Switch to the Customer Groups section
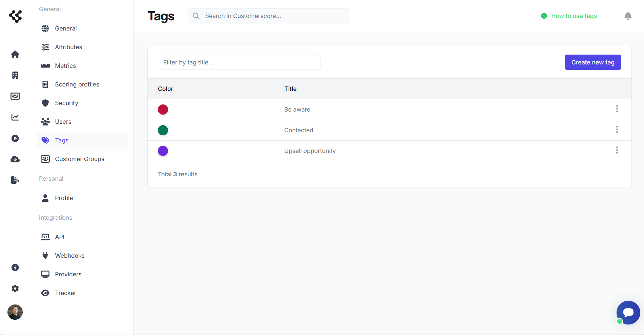644x335 pixels. tap(80, 159)
